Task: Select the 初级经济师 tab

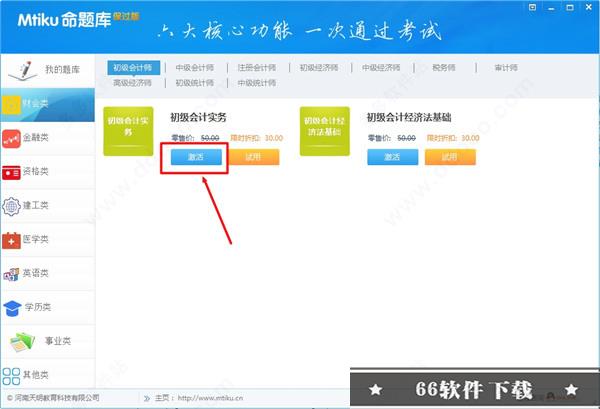Action: [x=319, y=68]
